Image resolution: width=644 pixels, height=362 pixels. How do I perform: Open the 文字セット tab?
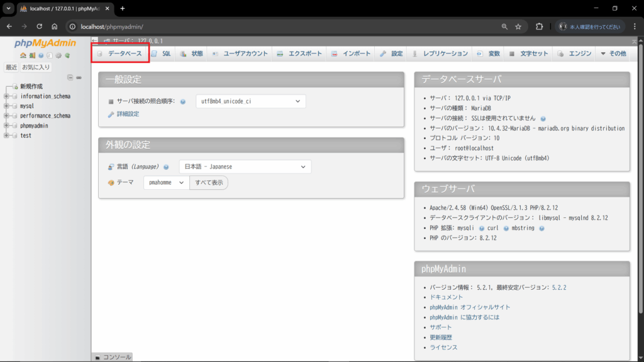[x=528, y=54]
